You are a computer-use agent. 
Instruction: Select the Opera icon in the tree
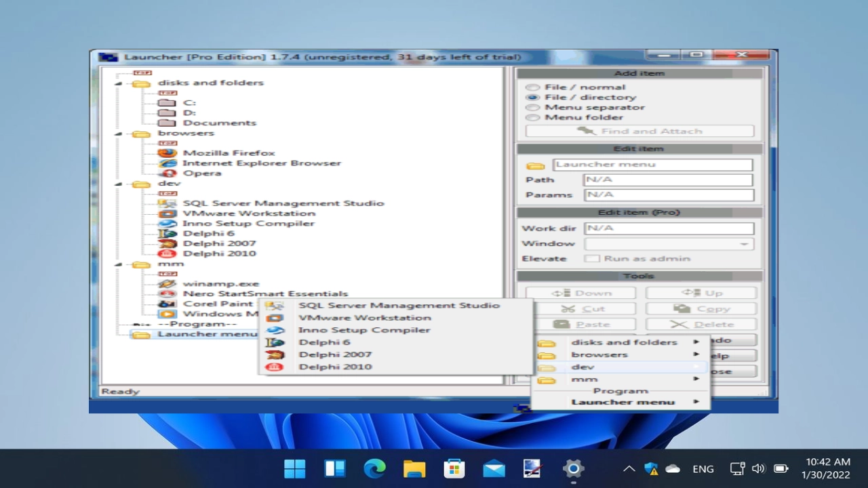tap(167, 174)
